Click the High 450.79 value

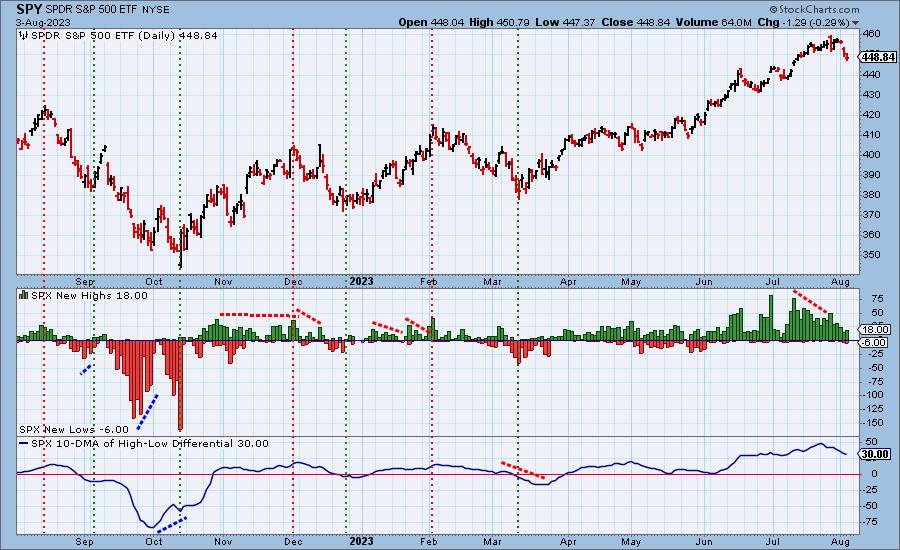coord(499,22)
